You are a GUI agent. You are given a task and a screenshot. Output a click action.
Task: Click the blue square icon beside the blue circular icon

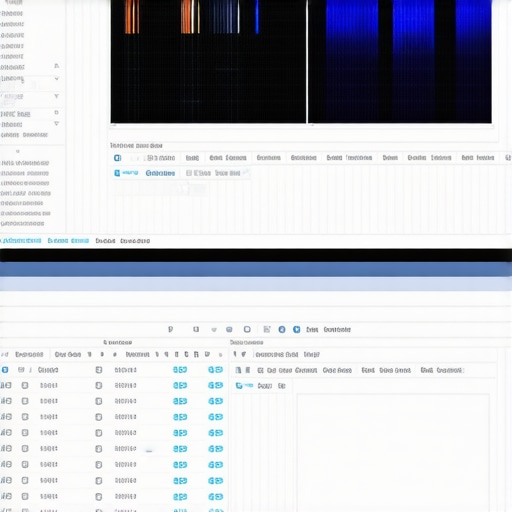pyautogui.click(x=296, y=329)
